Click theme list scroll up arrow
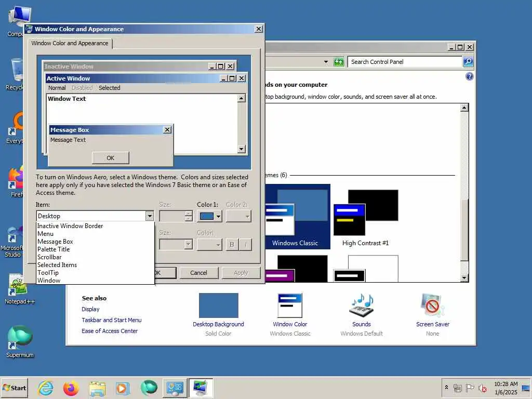 pos(464,108)
